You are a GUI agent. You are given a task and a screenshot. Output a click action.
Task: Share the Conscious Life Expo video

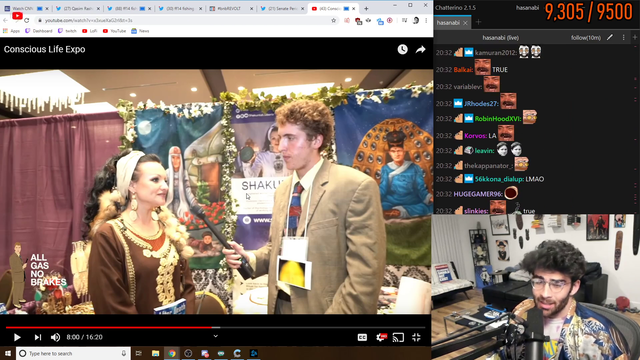point(420,49)
